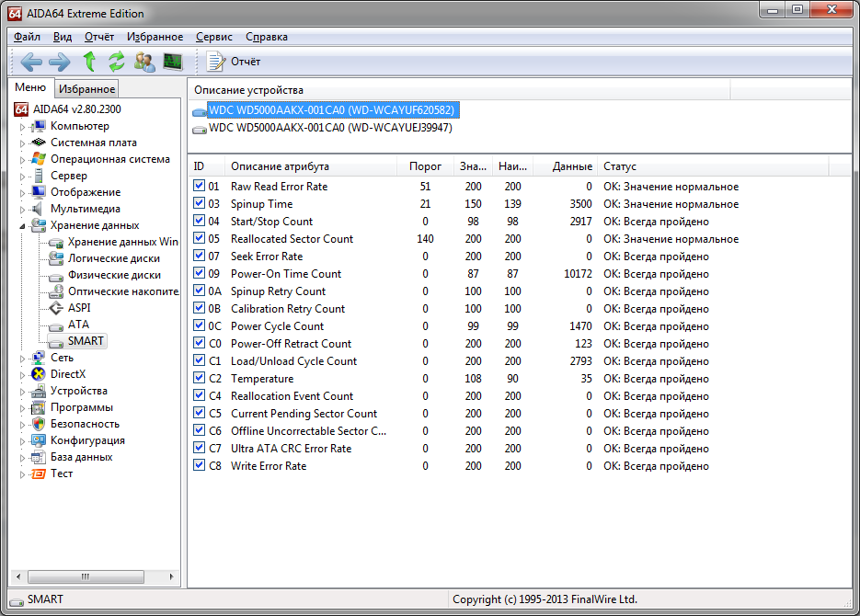The image size is (860, 616).
Task: Select the Логические диски icon
Action: click(56, 258)
